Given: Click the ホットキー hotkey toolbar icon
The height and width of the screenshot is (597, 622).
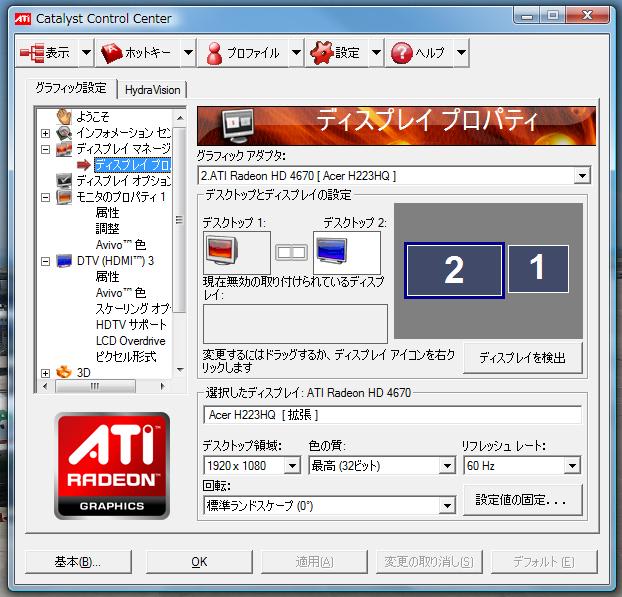Looking at the screenshot, I should tap(112, 53).
